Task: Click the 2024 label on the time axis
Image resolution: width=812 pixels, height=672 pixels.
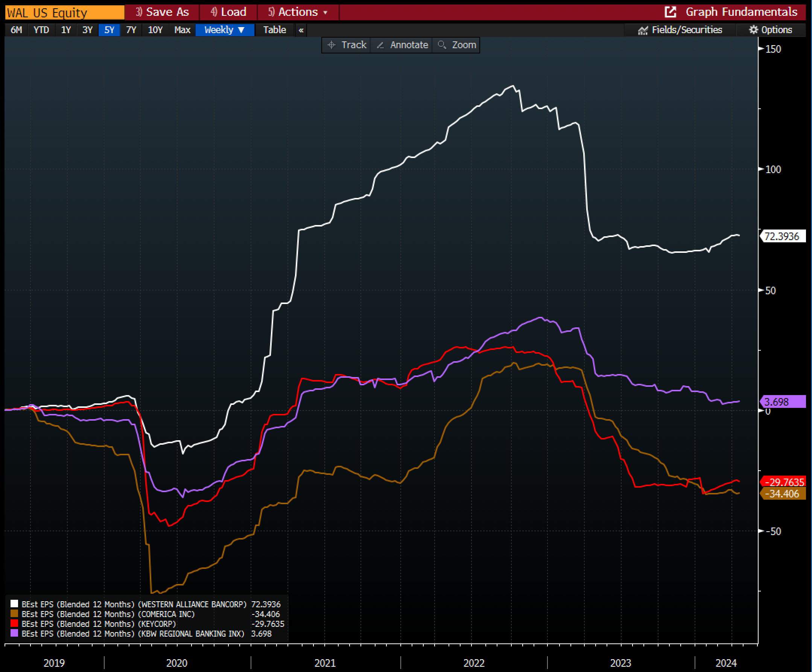Action: [x=726, y=663]
